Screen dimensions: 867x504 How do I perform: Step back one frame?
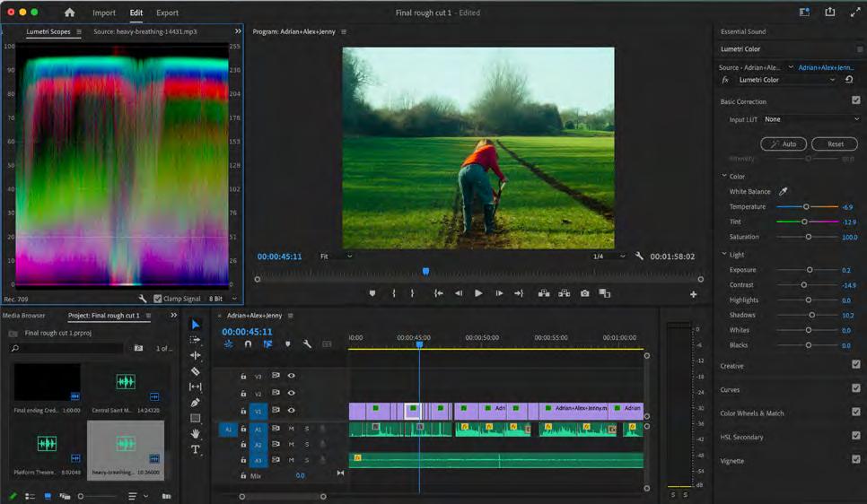(459, 293)
